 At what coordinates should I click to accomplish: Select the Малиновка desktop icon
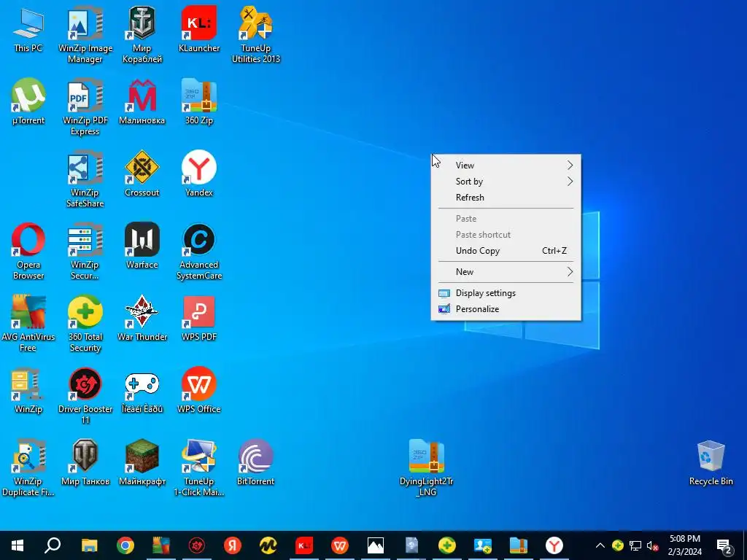click(142, 101)
